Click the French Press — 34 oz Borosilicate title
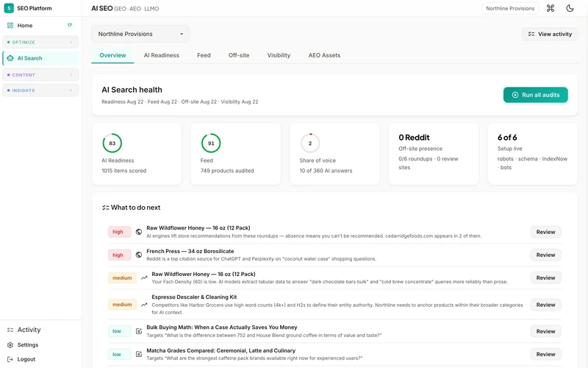The image size is (588, 368). tap(190, 251)
